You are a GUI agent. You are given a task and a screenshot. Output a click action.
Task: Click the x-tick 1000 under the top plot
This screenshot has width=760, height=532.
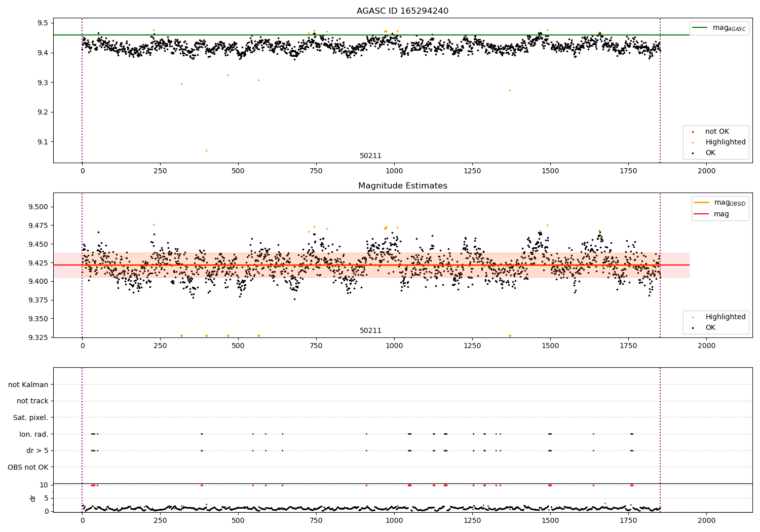394,171
